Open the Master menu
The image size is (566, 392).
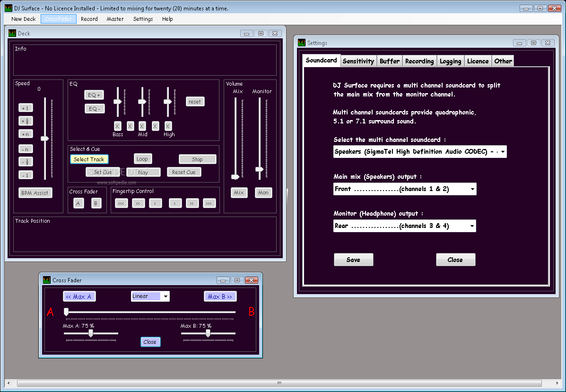pyautogui.click(x=115, y=19)
